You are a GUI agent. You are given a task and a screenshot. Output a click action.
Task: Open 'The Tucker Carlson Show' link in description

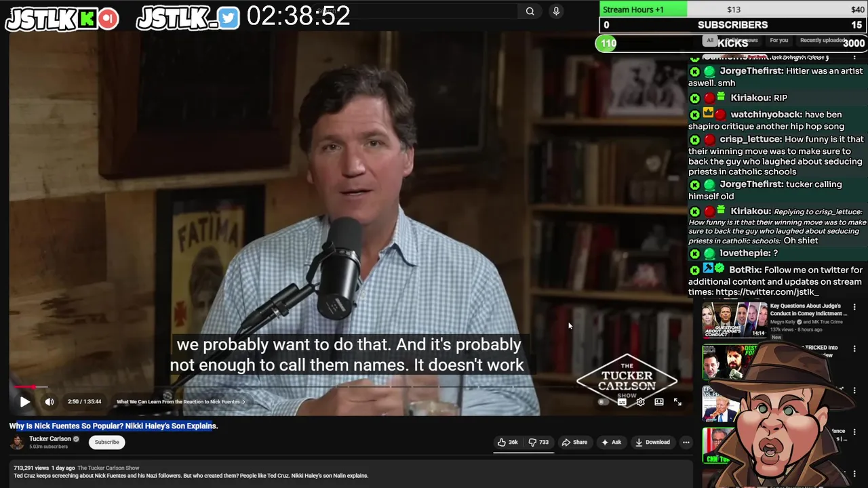[108, 468]
